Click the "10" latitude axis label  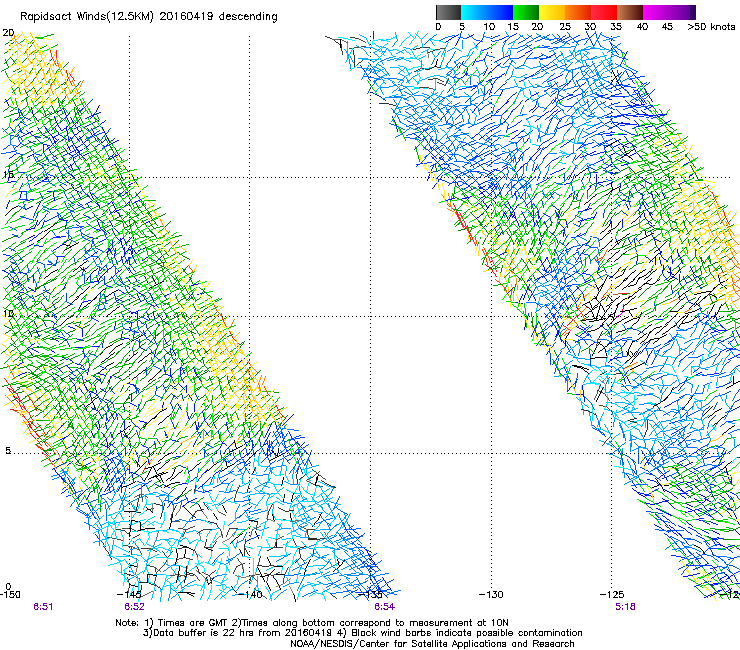click(x=8, y=314)
